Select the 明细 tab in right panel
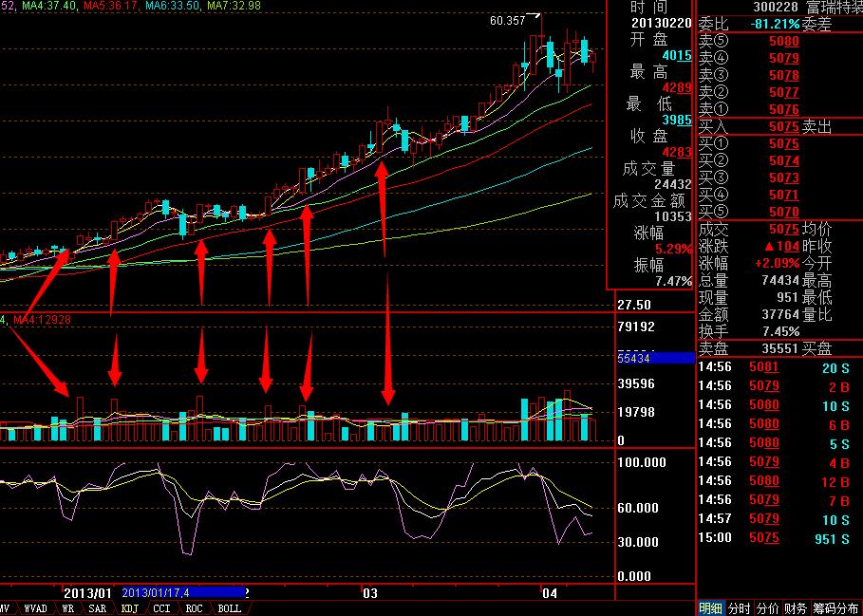This screenshot has height=616, width=863. 711,608
